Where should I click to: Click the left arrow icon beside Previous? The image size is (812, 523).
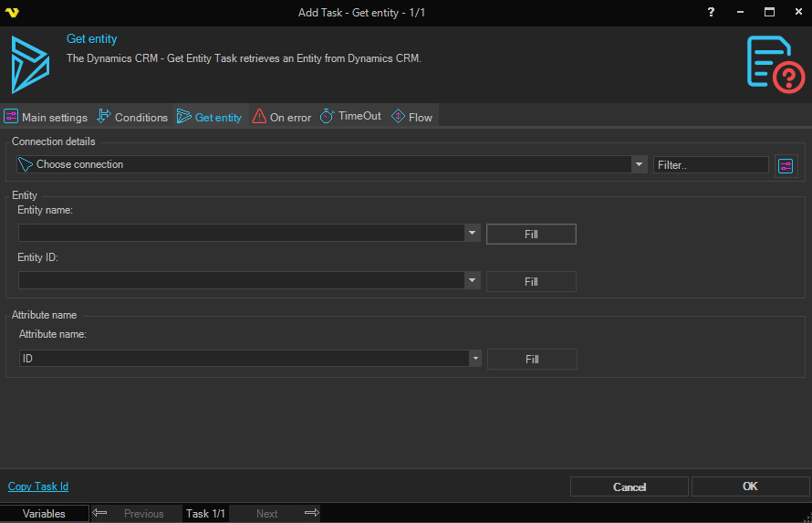pyautogui.click(x=100, y=513)
